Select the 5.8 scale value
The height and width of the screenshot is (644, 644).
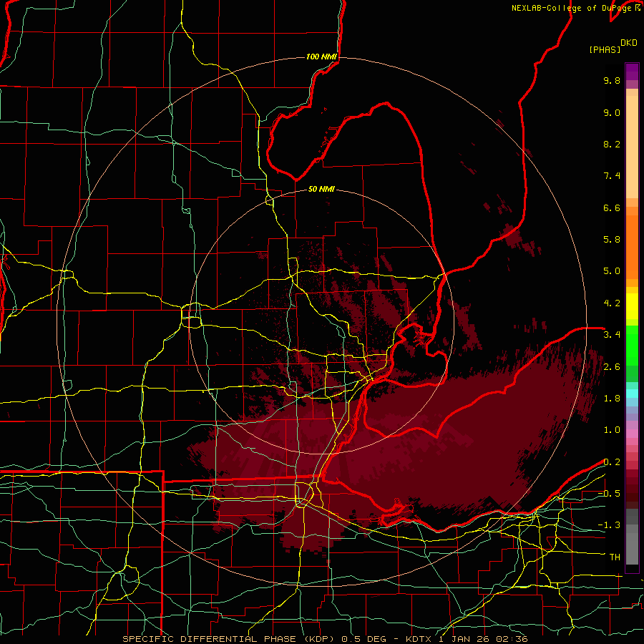612,240
